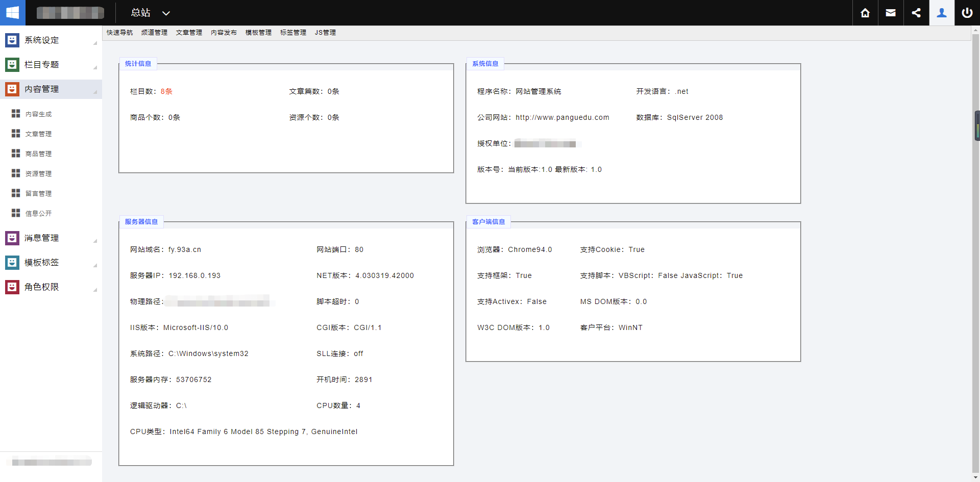Image resolution: width=980 pixels, height=482 pixels.
Task: Click the grid icon beside 商品管理
Action: (x=16, y=154)
